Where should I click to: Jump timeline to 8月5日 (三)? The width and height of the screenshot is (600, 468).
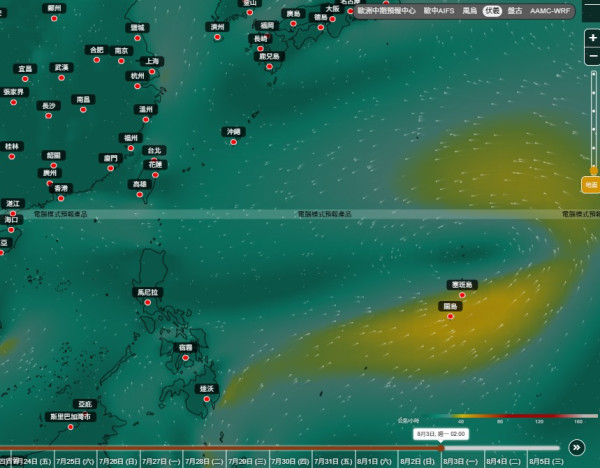546,461
